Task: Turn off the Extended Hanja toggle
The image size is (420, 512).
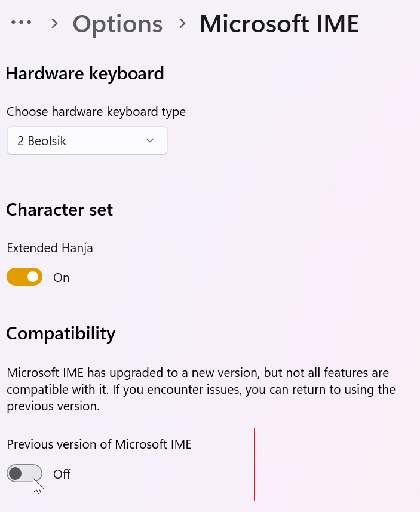Action: point(24,277)
